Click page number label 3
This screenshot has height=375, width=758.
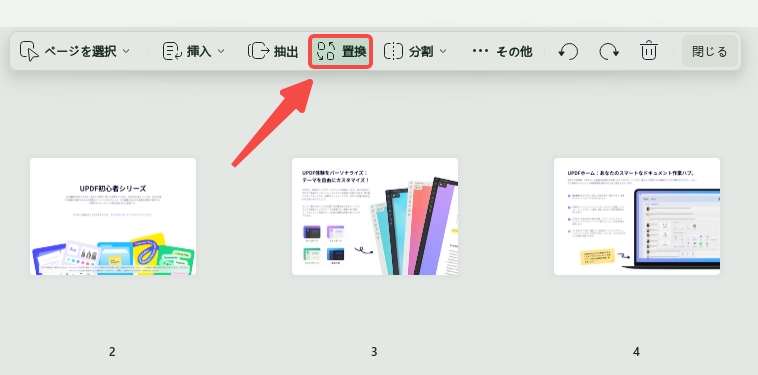point(374,352)
